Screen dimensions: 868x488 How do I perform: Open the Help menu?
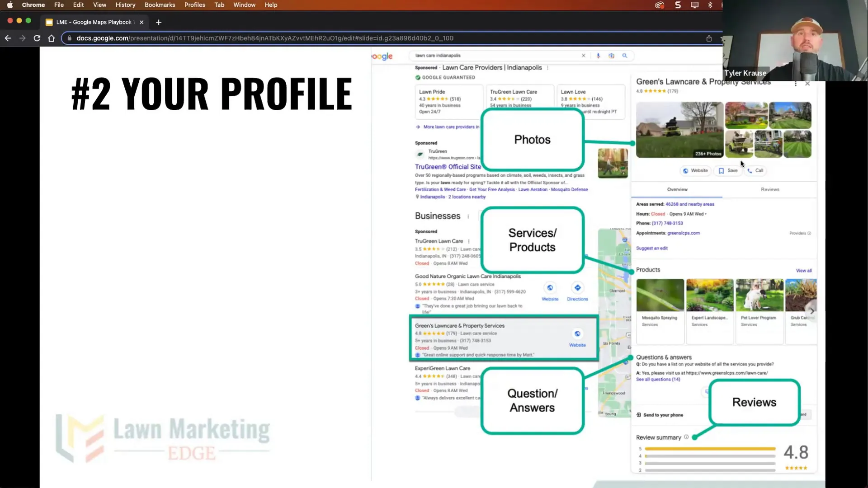pos(271,5)
